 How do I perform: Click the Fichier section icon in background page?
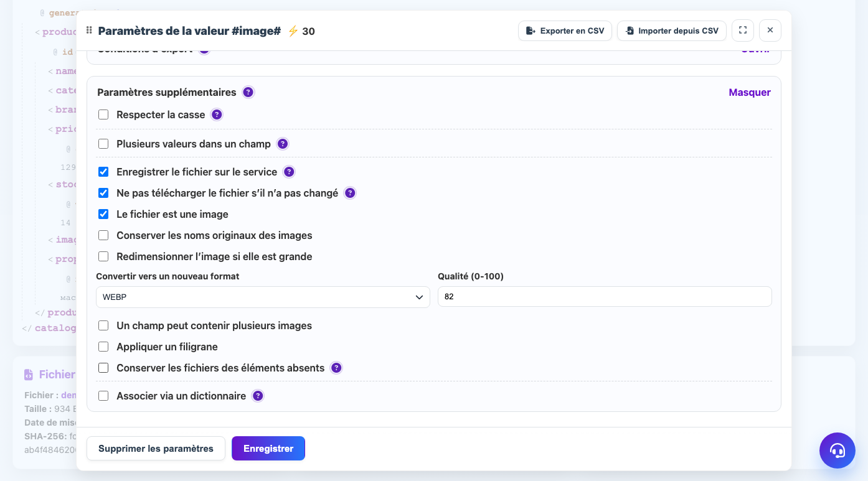(29, 375)
